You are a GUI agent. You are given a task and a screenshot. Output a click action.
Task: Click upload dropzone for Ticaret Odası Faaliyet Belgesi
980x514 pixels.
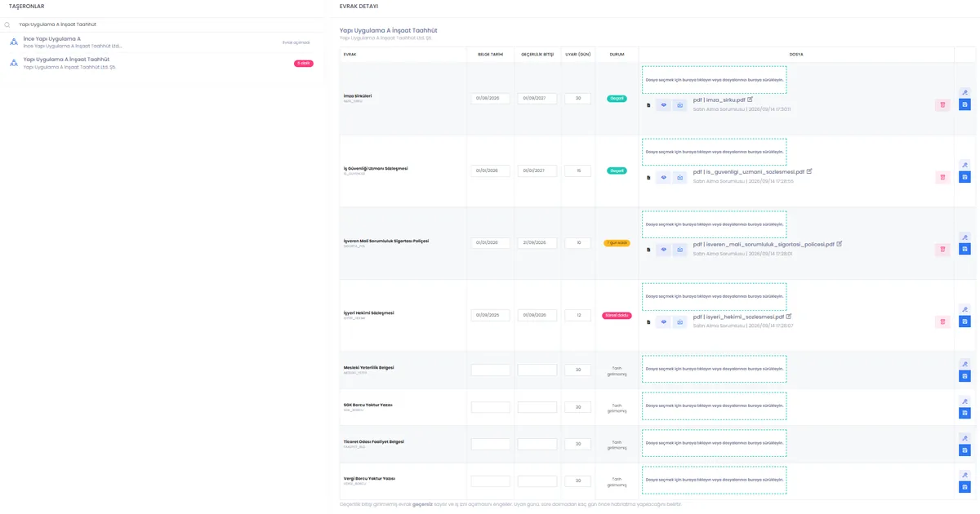point(715,443)
